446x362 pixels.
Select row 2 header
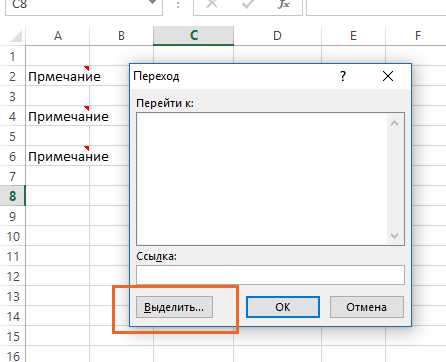coord(12,76)
